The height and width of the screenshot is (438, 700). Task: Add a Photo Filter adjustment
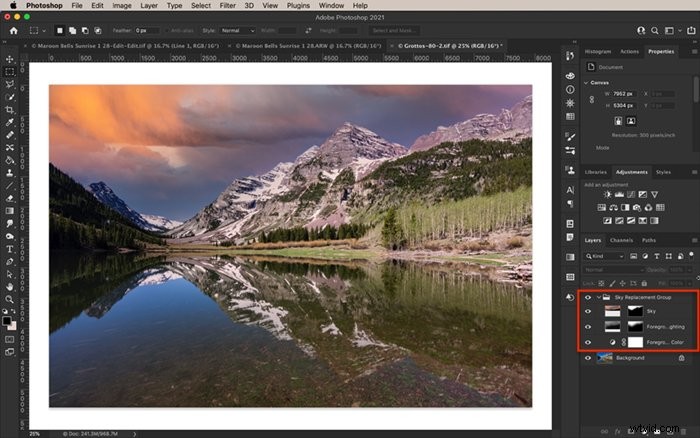click(637, 207)
